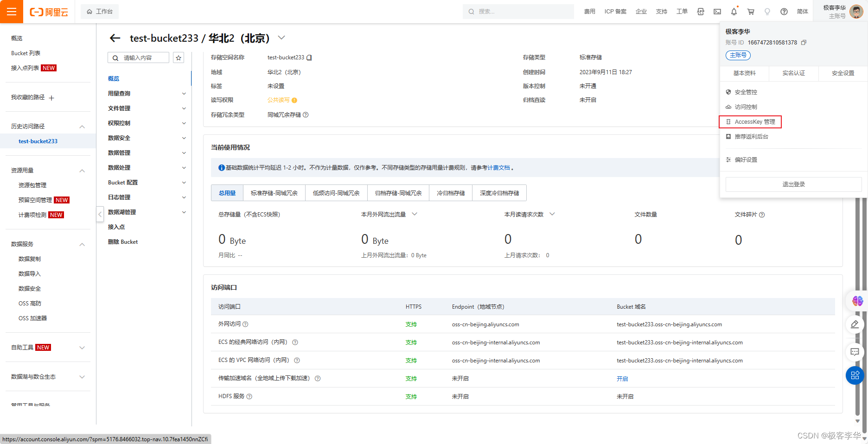Open ICP 备案 in top navigation
868x444 pixels.
tap(615, 12)
